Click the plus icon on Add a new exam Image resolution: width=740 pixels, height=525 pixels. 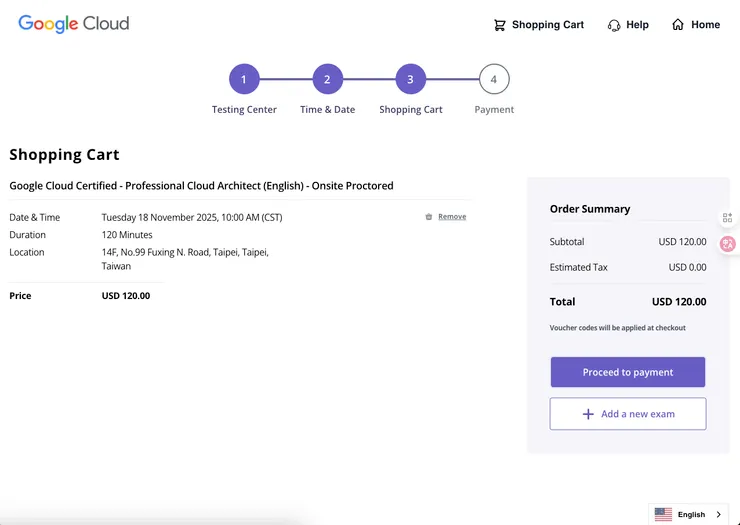pyautogui.click(x=588, y=414)
